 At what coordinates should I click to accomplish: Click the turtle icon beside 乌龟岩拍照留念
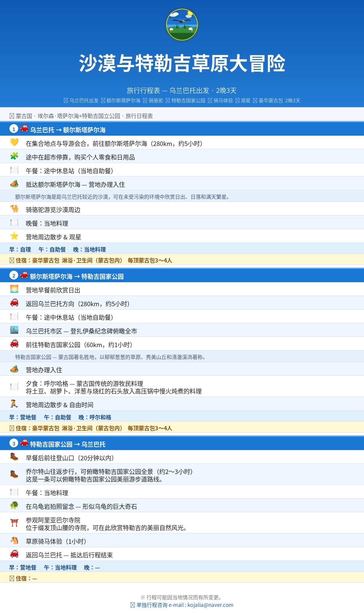[x=14, y=505]
